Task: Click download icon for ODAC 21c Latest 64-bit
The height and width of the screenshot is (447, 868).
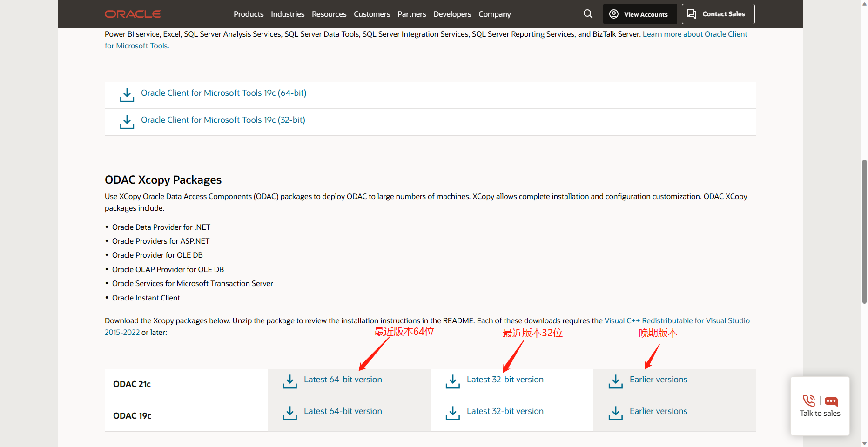Action: pos(289,381)
